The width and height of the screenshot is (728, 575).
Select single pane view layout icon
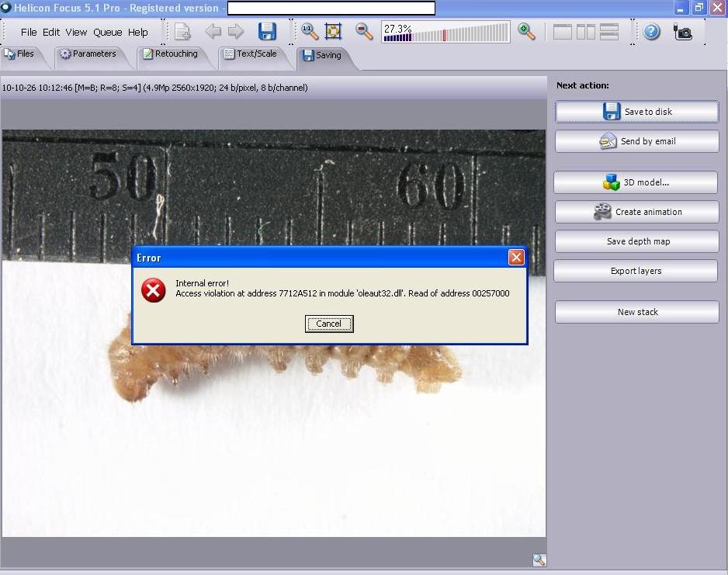562,32
